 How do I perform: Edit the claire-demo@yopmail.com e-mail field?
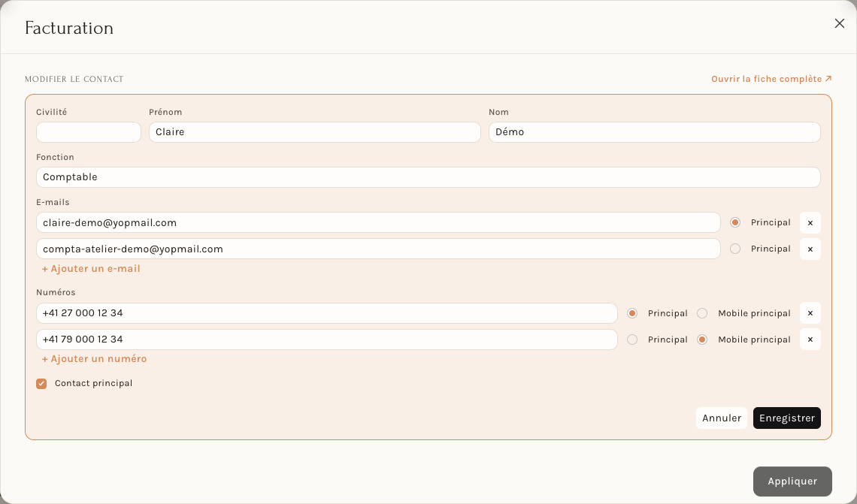point(378,222)
